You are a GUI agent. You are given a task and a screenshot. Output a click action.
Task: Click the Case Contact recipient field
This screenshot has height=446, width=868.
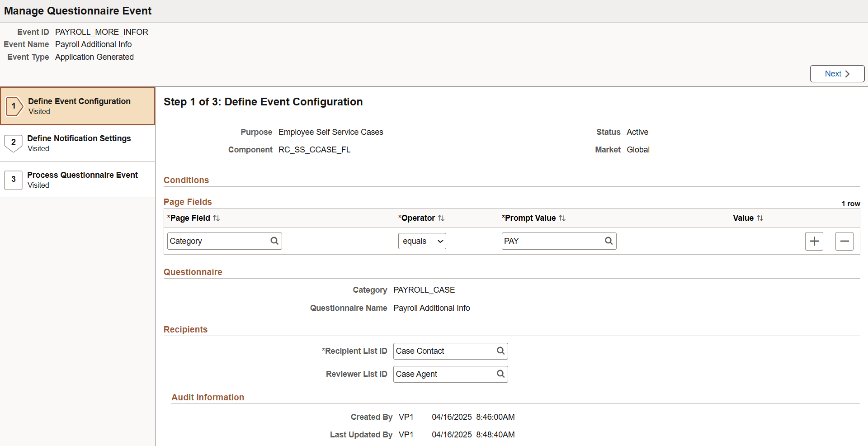441,351
